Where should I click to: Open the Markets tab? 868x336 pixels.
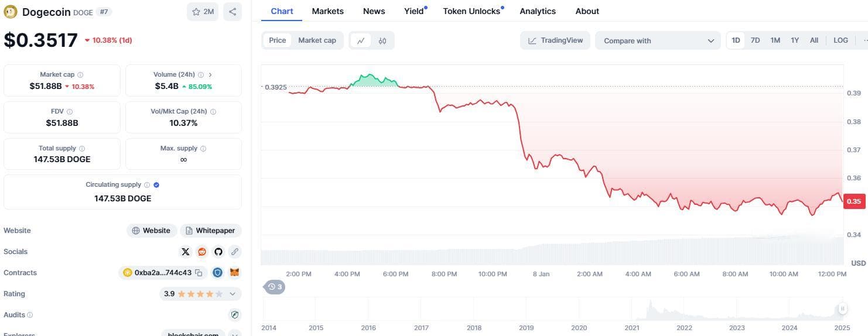328,11
